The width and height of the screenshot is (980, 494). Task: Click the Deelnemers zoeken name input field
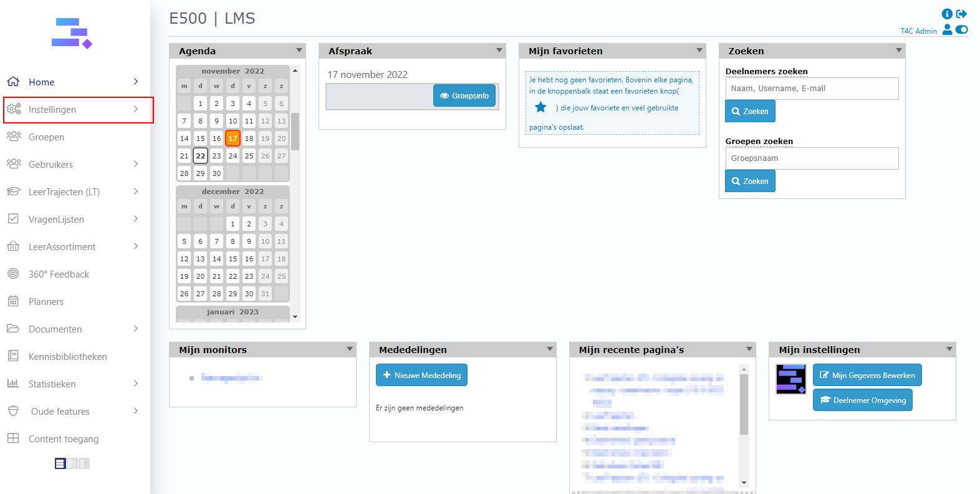[811, 89]
